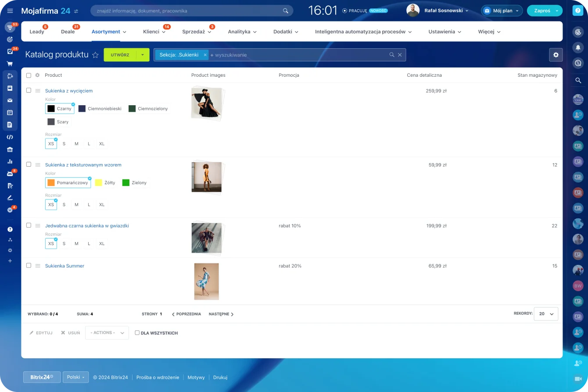Open the - ACTIONS - dropdown at the bottom
The image size is (588, 392).
(x=107, y=333)
